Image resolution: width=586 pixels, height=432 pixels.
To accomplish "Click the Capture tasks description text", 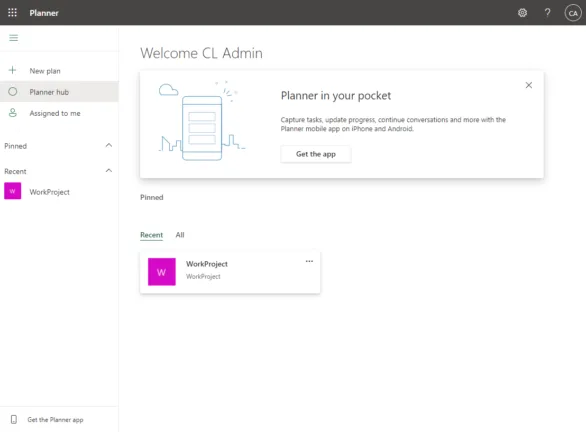I will coord(393,124).
